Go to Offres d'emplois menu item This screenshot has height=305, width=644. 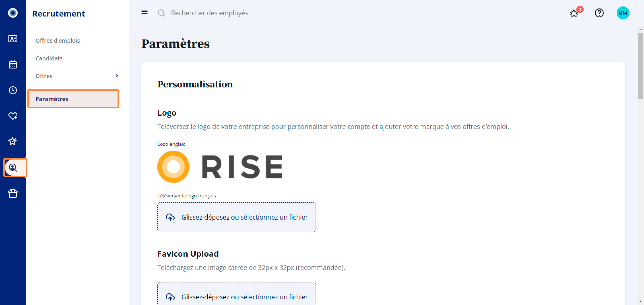point(58,40)
